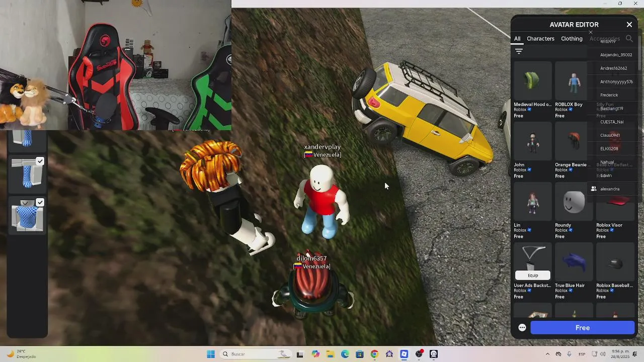Screen dimensions: 644x362
Task: Uncheck the blue checkered pants item
Action: click(40, 161)
